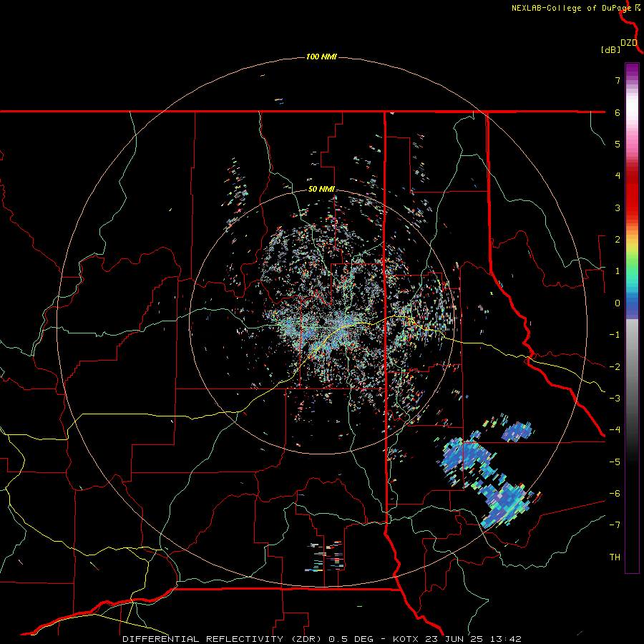Click the positive 2 value on the dB scale
Viewport: 644px width, 644px height.
(x=618, y=240)
